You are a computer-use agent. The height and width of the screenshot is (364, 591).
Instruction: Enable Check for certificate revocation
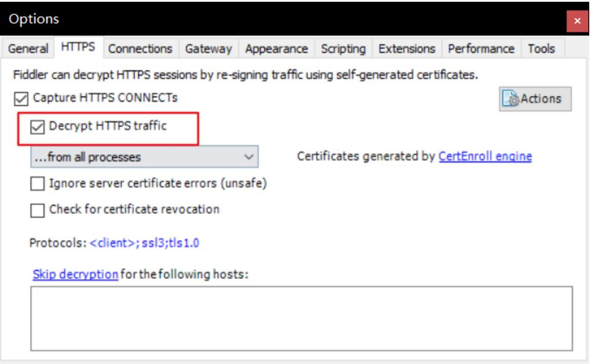[37, 210]
